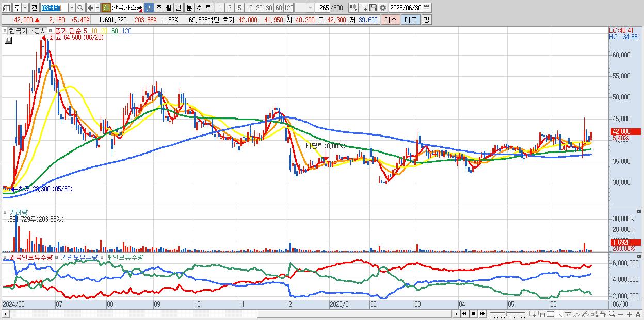Viewport: 644px width, 320px height.
Task: Click the 종가 단순 moving average label
Action: (68, 31)
